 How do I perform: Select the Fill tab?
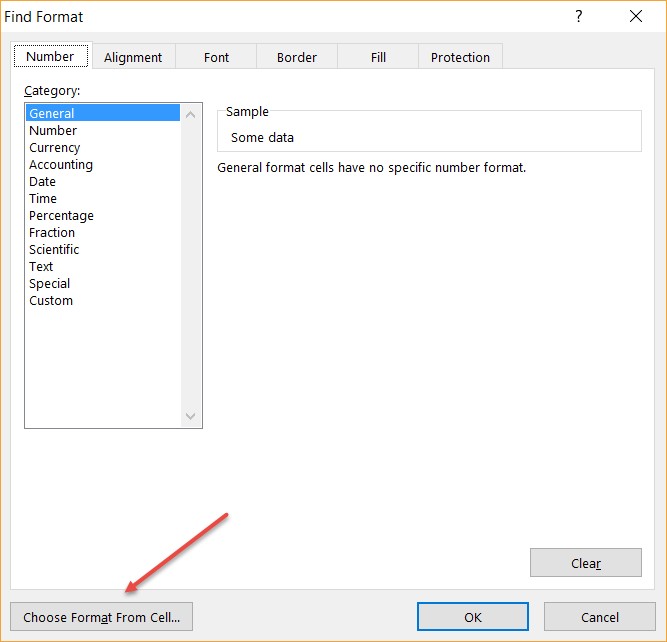378,57
